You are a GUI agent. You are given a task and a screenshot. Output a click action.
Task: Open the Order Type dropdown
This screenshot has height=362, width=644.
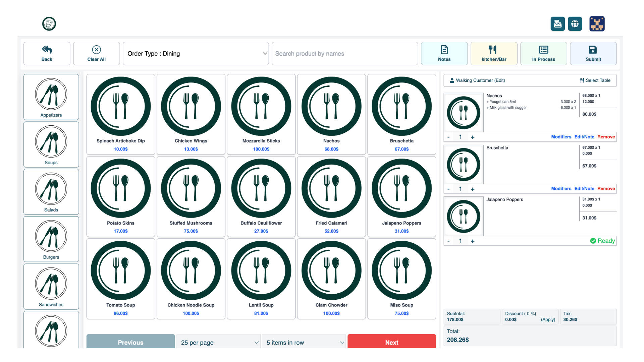[x=196, y=54]
